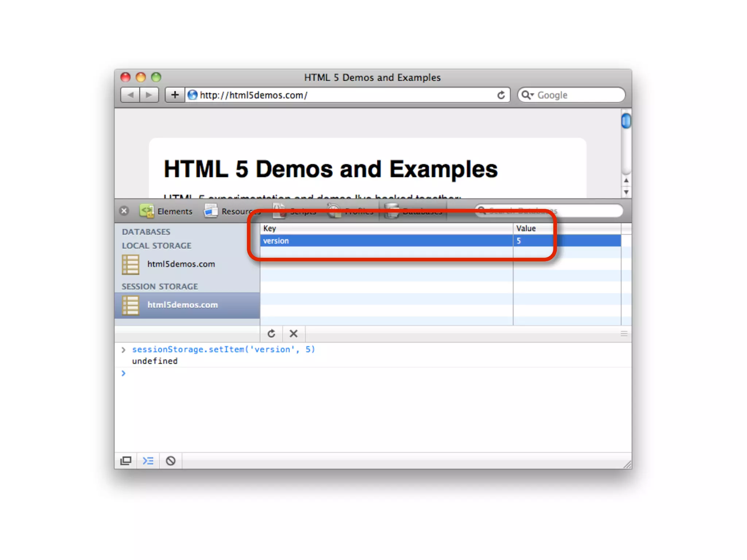Click the page scrollbar down arrow

[x=626, y=192]
